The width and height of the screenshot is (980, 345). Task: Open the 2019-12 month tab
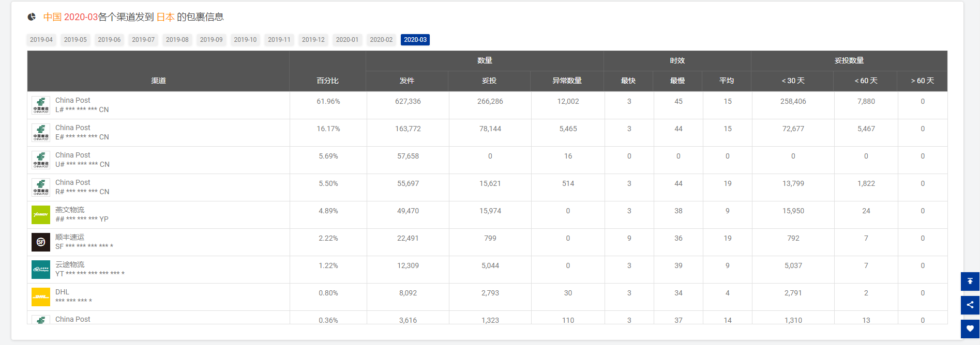click(313, 40)
